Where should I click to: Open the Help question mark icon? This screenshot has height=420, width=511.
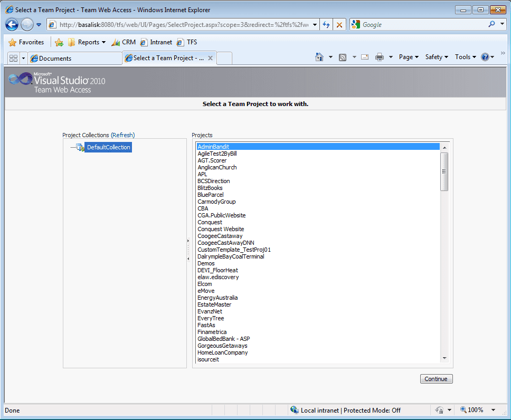click(485, 58)
